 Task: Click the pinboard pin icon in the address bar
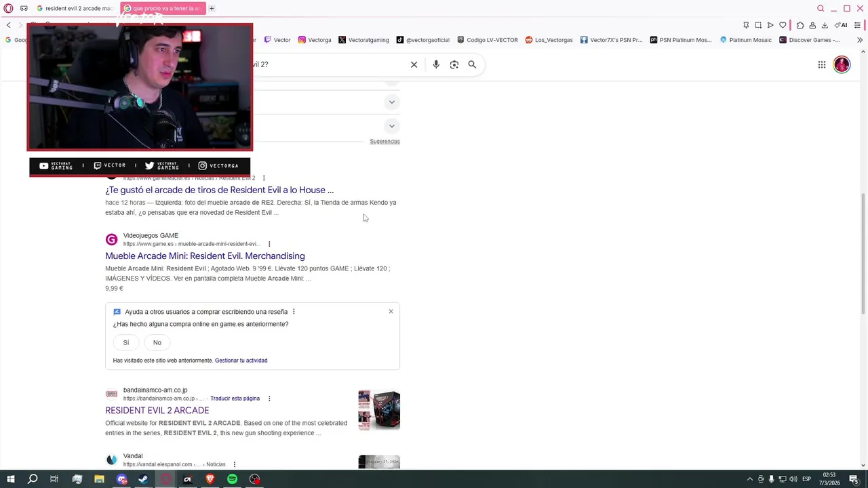coord(746,25)
